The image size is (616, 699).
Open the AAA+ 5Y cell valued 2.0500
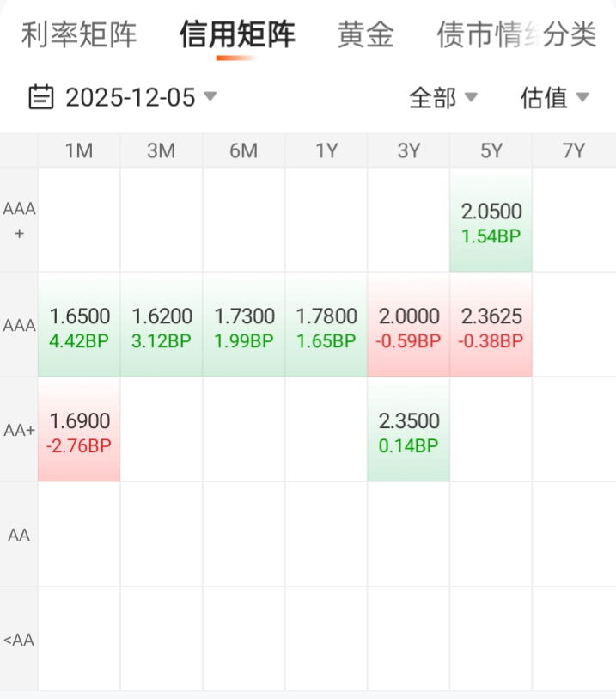click(x=491, y=221)
